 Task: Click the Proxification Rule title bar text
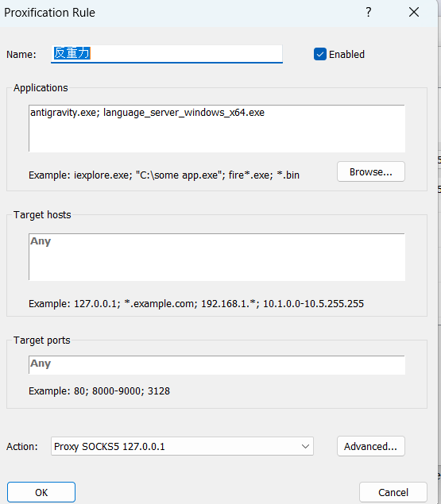click(x=49, y=13)
